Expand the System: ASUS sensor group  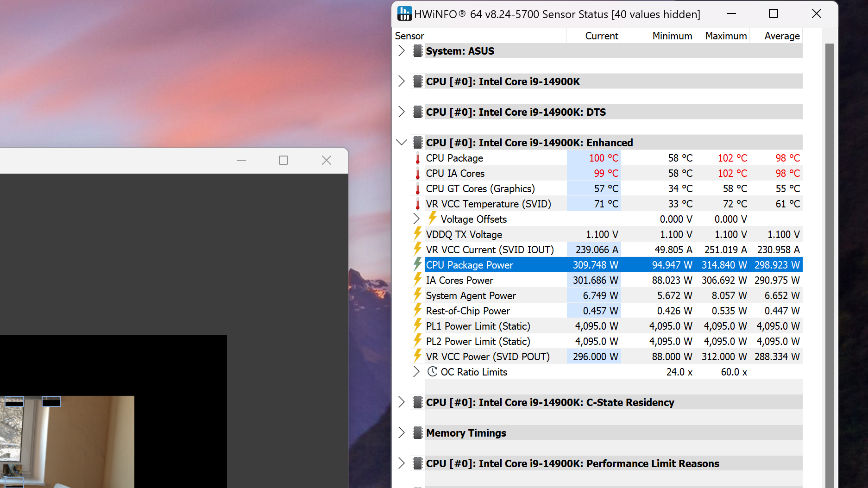pyautogui.click(x=402, y=51)
